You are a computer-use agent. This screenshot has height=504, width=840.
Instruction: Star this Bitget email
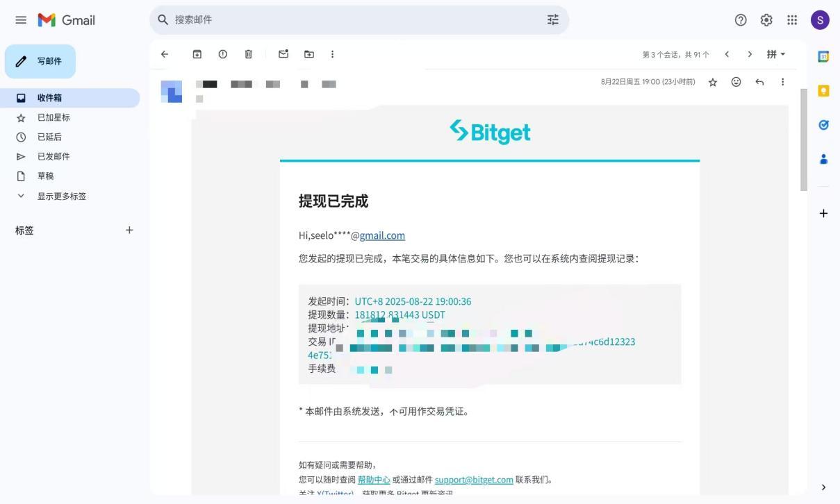click(x=712, y=82)
